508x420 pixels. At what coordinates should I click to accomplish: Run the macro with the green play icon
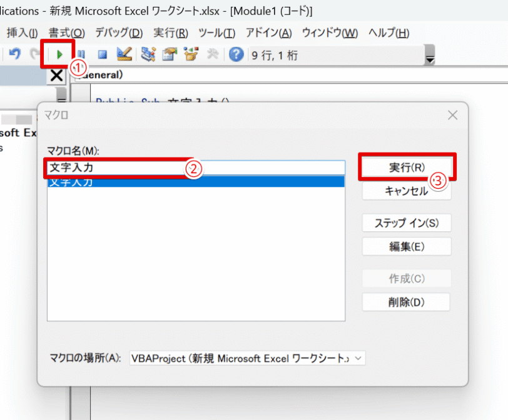click(x=58, y=54)
